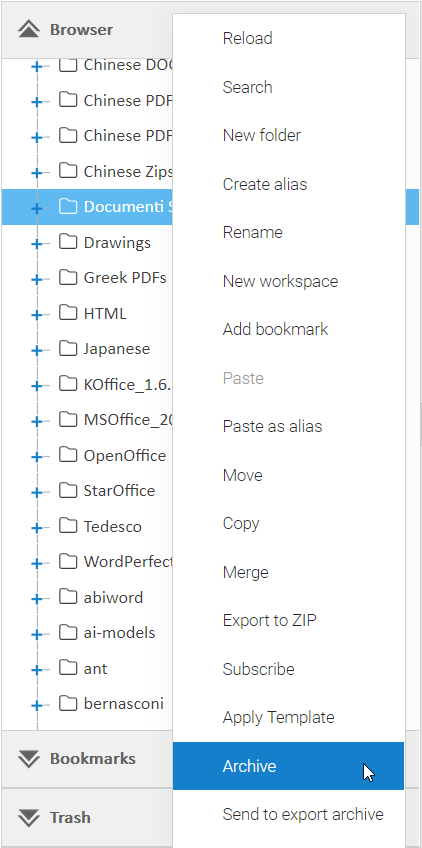Select the ant folder in tree
Screen dimensions: 422x848
coord(96,668)
